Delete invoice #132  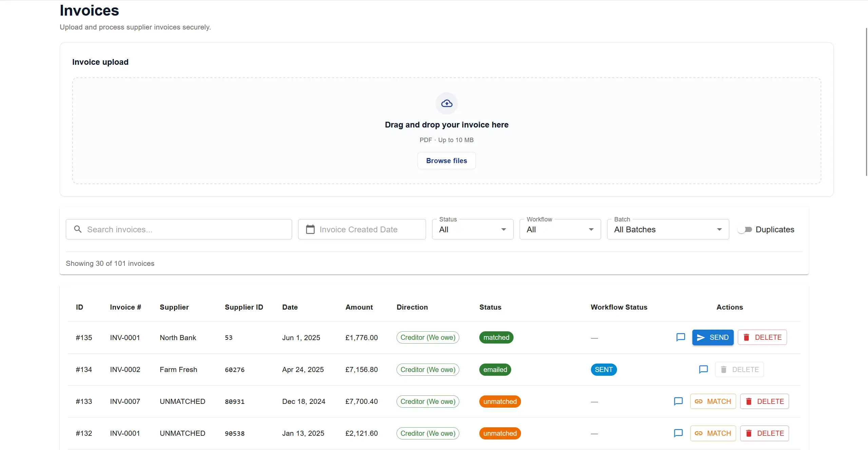(765, 433)
